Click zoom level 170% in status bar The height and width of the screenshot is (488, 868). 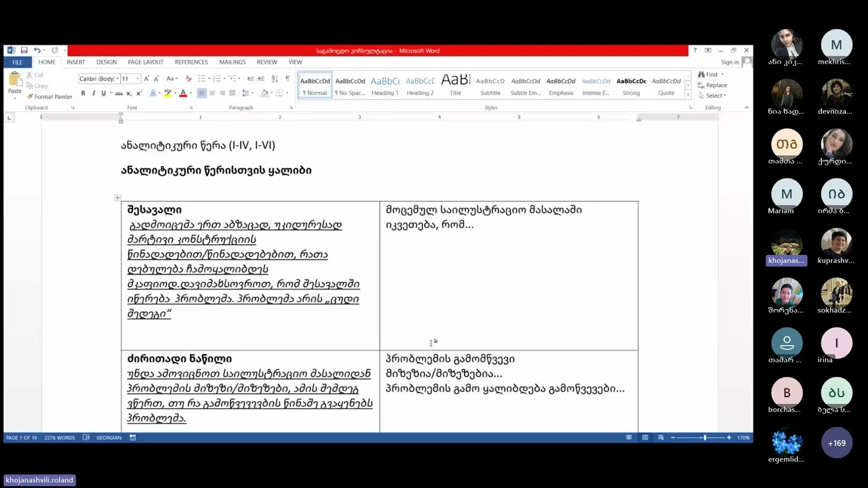pos(743,438)
